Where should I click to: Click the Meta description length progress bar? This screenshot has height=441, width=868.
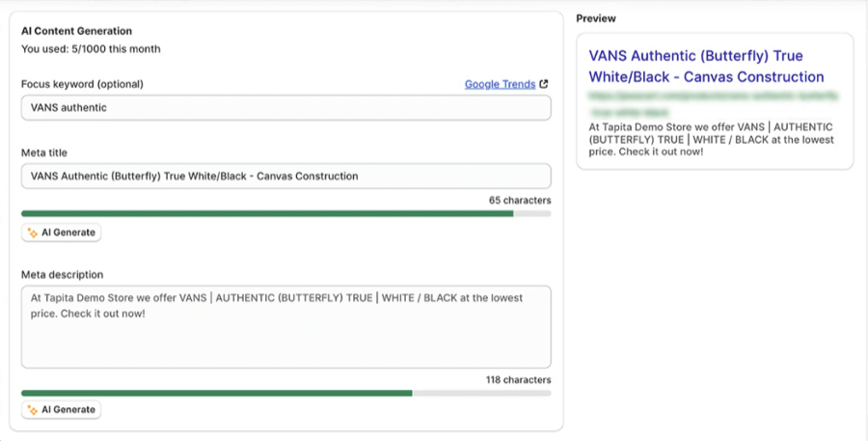coord(285,393)
